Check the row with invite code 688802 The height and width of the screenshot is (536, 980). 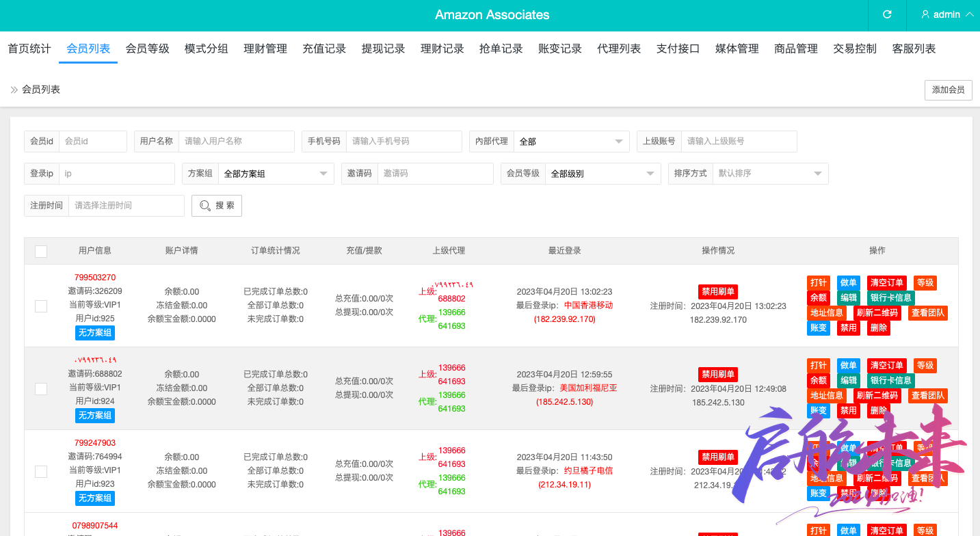tap(41, 388)
